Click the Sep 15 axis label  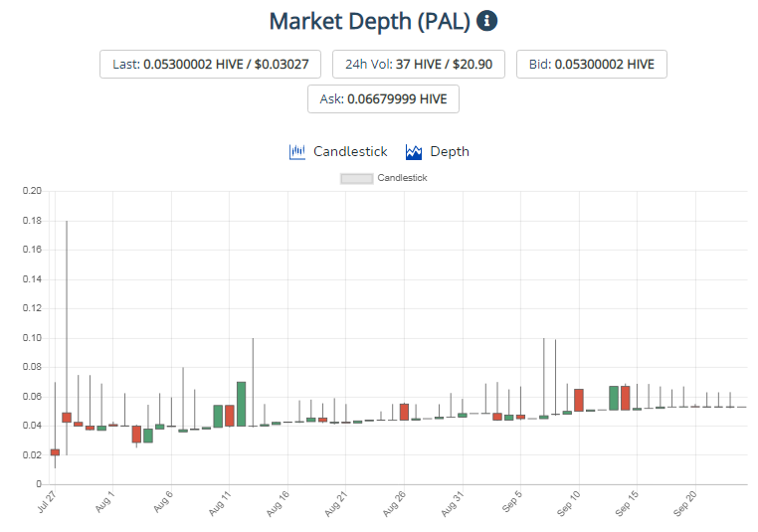coord(627,503)
